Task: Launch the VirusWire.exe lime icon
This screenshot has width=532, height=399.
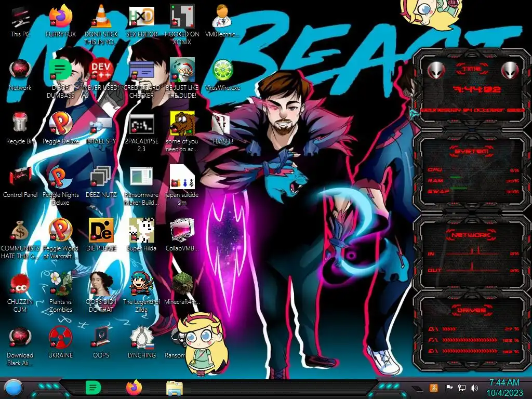Action: 222,75
